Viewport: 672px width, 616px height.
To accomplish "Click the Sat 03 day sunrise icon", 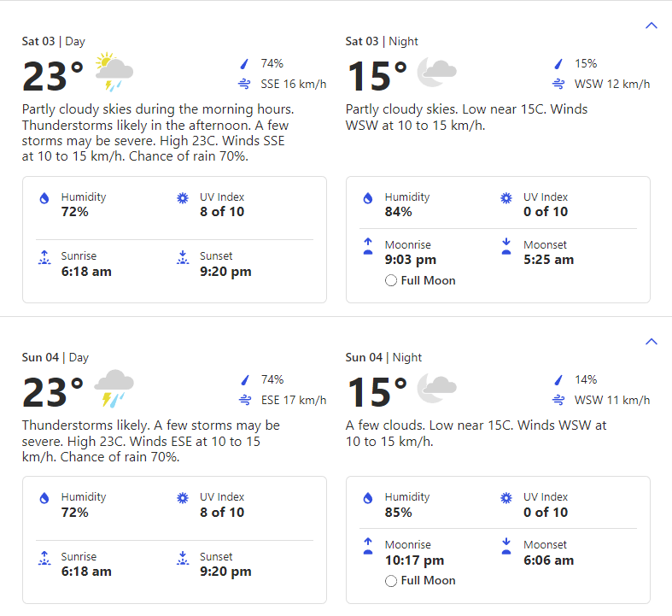I will (44, 257).
